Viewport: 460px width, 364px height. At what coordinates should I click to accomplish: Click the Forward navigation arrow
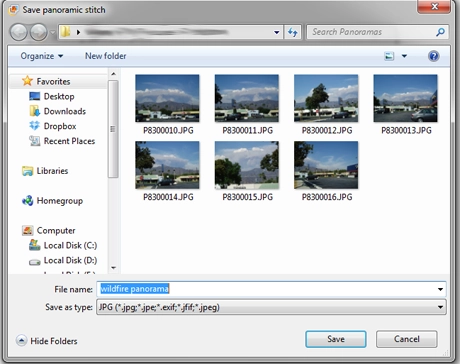click(x=39, y=32)
